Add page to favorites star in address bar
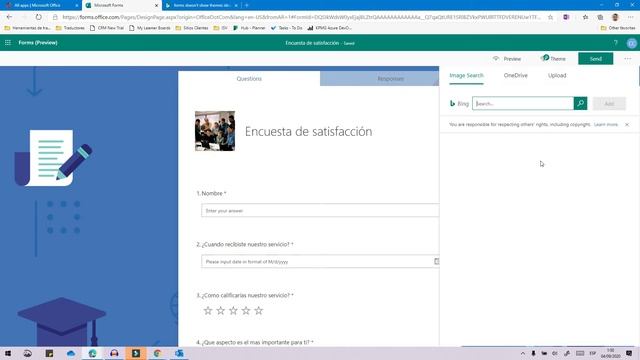640x360 pixels. [550, 17]
